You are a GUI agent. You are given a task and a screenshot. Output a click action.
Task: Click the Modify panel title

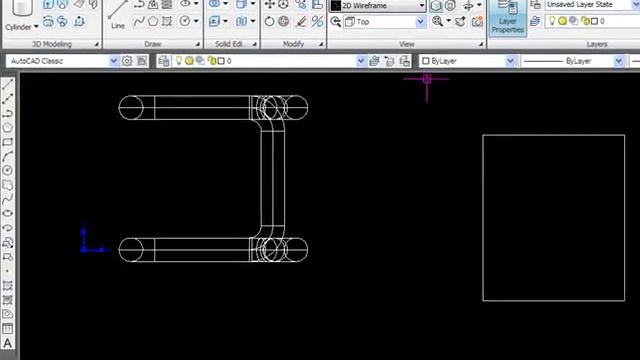(x=293, y=44)
